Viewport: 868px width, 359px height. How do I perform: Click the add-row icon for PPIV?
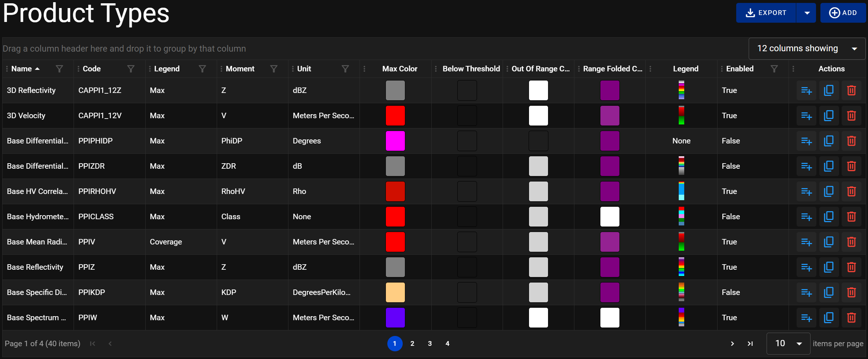806,242
